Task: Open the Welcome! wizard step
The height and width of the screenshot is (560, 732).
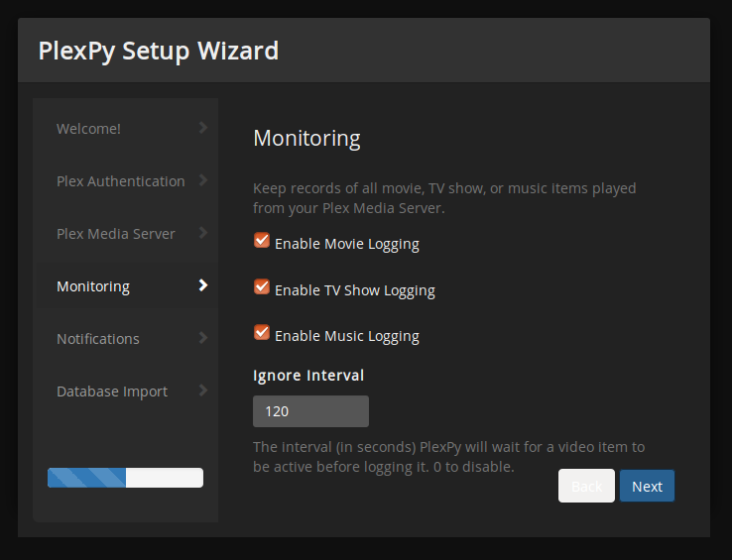Action: click(126, 128)
